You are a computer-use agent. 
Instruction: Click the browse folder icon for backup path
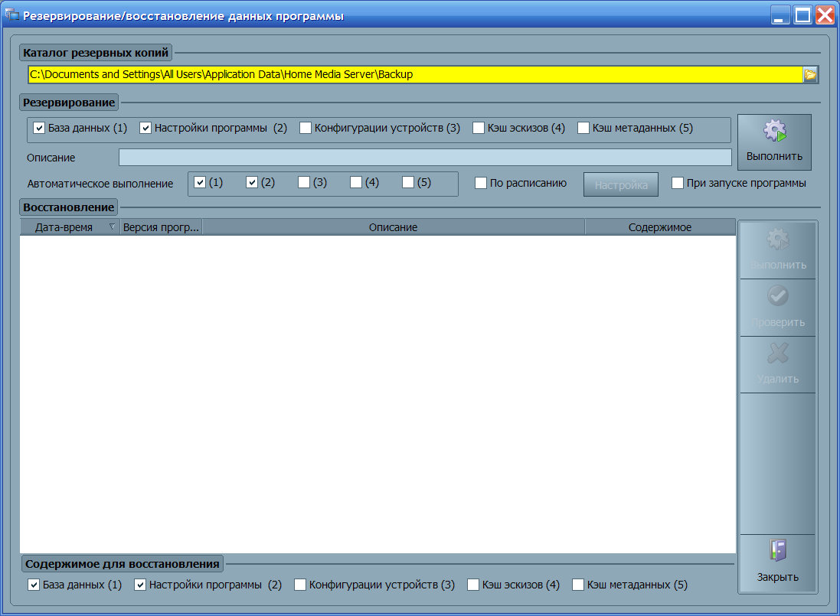pyautogui.click(x=810, y=75)
